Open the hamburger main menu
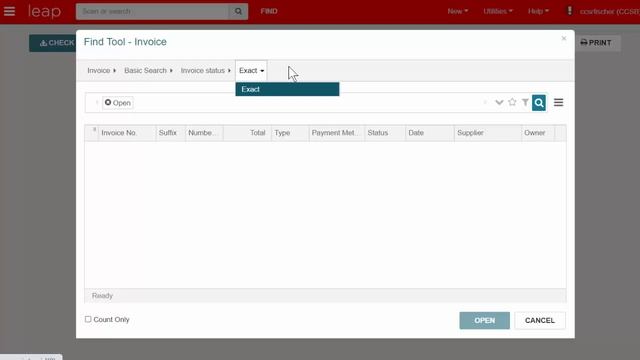Image resolution: width=640 pixels, height=360 pixels. point(9,11)
